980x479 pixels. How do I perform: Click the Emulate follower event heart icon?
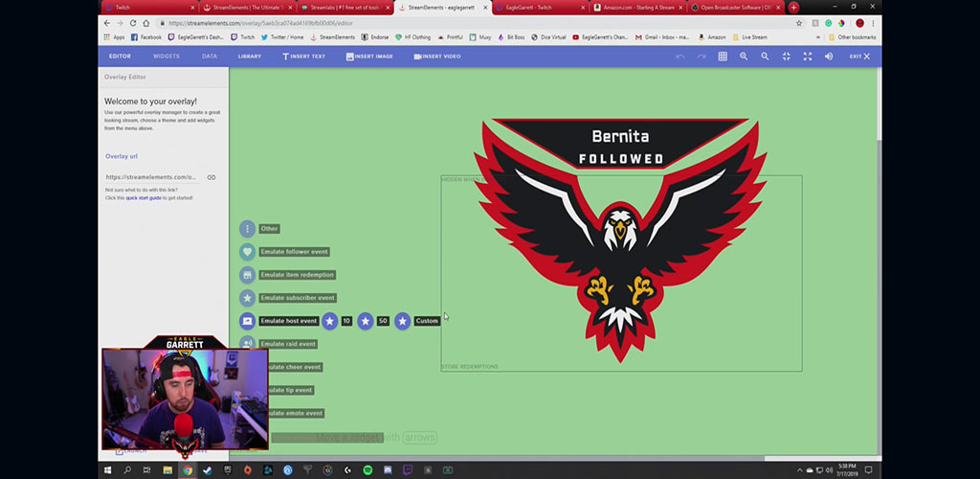coord(248,252)
